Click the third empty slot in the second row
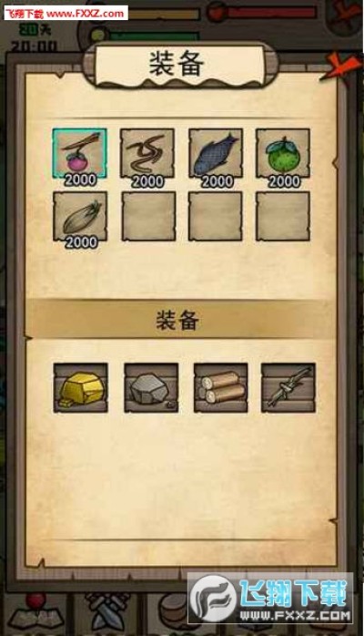 [216, 216]
